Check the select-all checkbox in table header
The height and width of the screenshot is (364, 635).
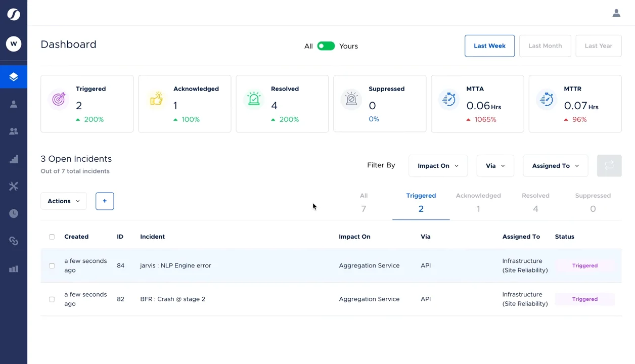pos(51,237)
